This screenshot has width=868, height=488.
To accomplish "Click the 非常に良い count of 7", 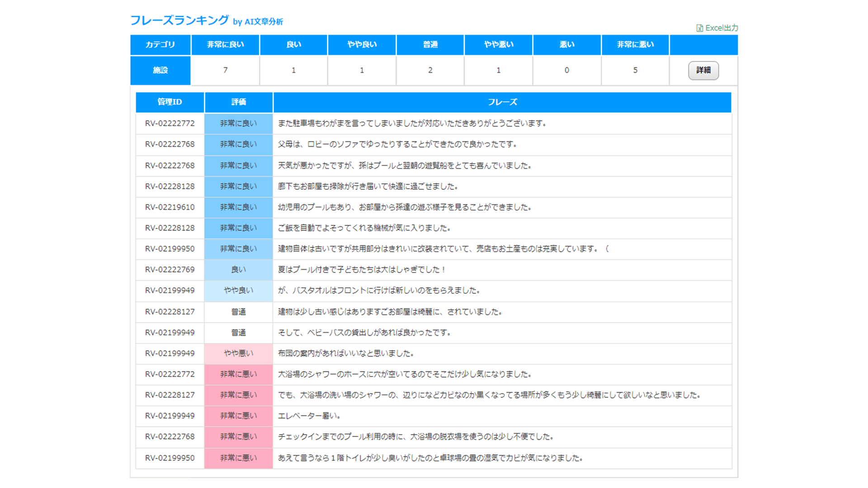I will (x=225, y=70).
